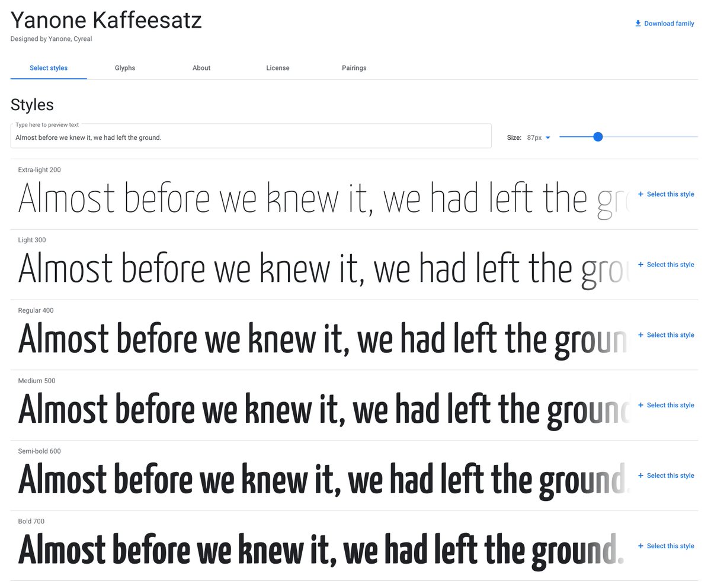Open the About tab
711x588 pixels.
click(201, 68)
